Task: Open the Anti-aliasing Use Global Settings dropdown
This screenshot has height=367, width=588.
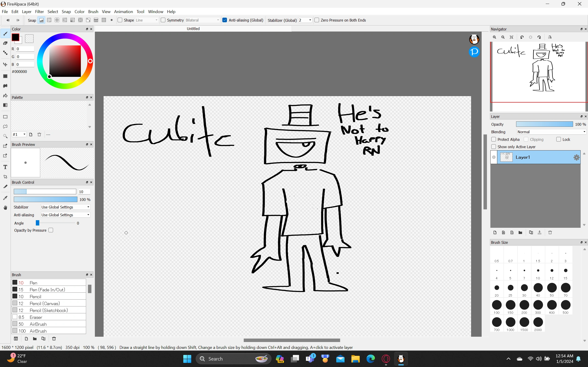Action: pyautogui.click(x=65, y=214)
